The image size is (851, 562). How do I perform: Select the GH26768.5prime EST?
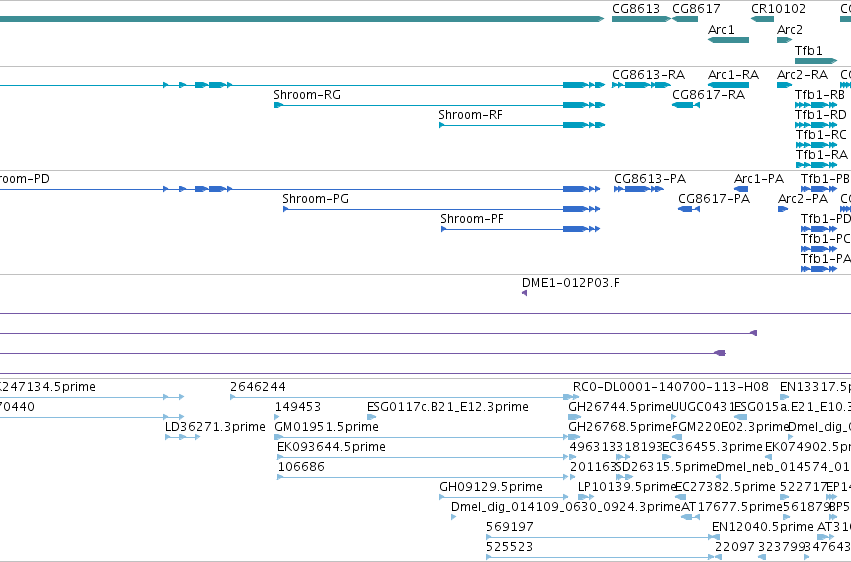click(574, 437)
